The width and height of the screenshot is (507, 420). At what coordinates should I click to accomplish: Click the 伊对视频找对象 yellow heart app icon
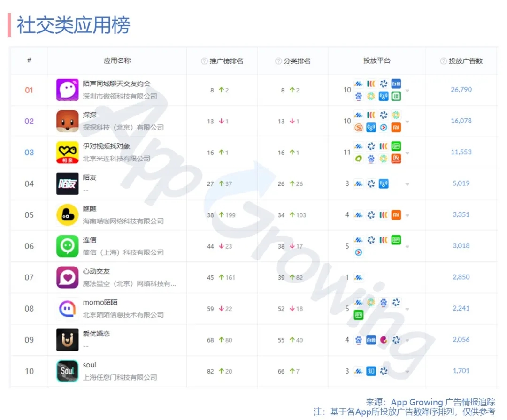click(67, 153)
